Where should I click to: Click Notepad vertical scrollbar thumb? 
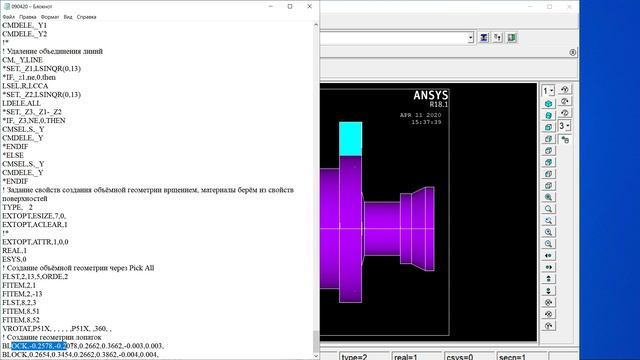(x=316, y=342)
